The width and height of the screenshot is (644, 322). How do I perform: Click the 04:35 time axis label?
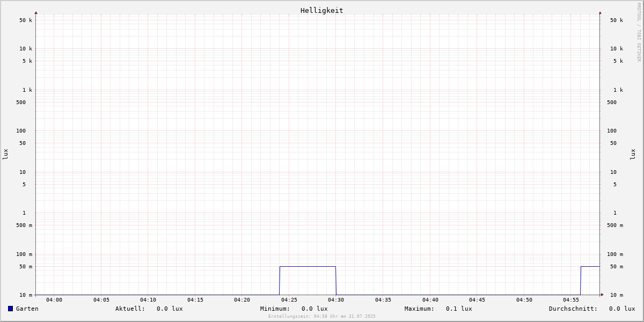tap(383, 300)
